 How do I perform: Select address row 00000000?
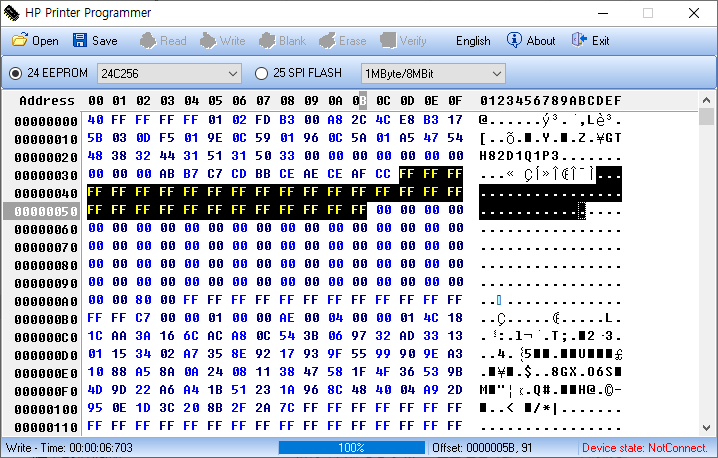click(x=46, y=121)
